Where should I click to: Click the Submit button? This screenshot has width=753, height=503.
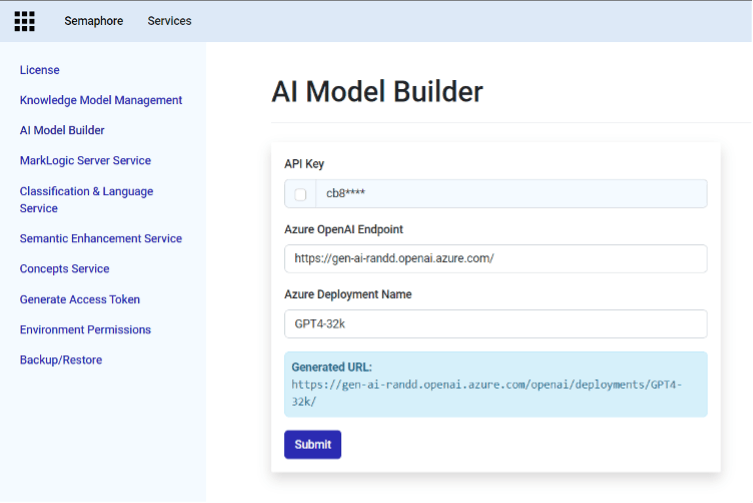tap(312, 444)
